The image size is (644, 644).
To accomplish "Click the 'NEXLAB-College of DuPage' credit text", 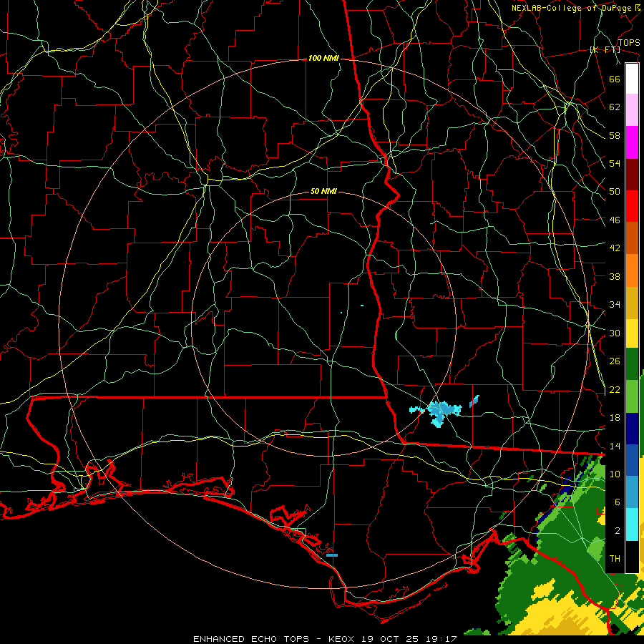I will point(573,8).
